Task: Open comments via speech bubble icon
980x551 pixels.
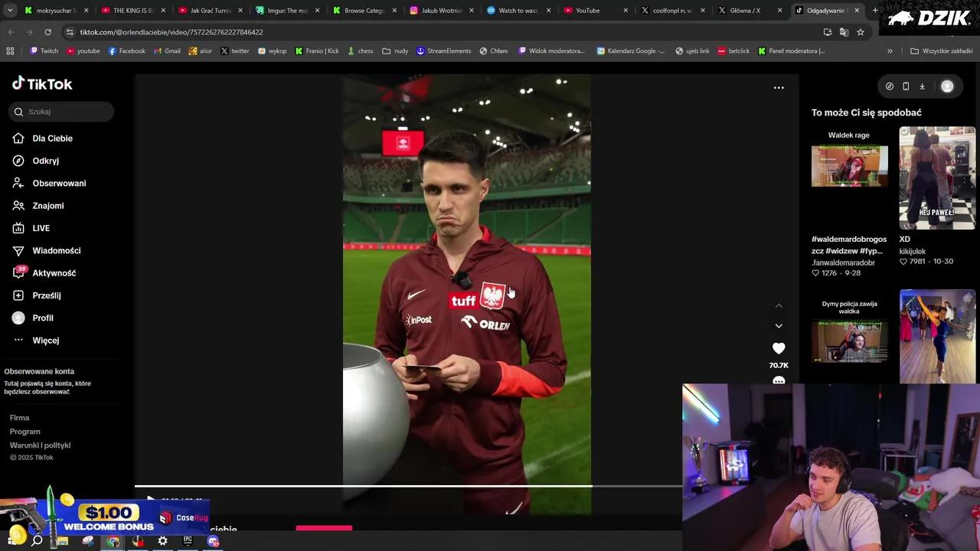Action: pos(779,380)
